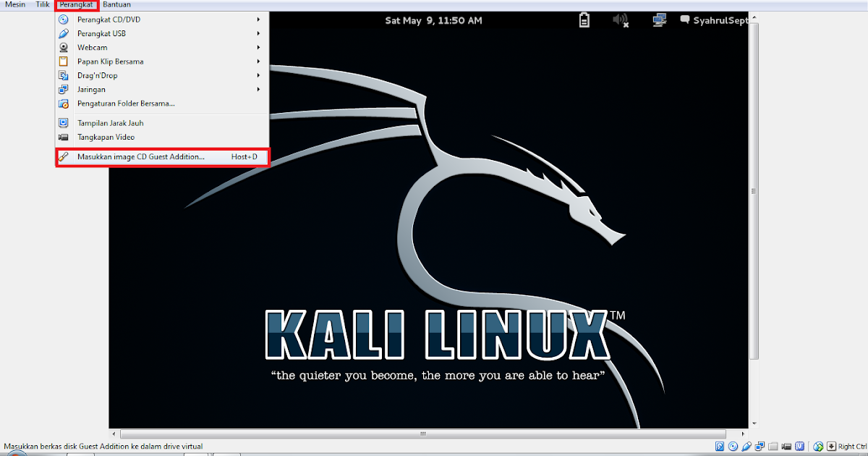This screenshot has width=868, height=456.
Task: Click the battery icon in Kali top bar
Action: 584,20
